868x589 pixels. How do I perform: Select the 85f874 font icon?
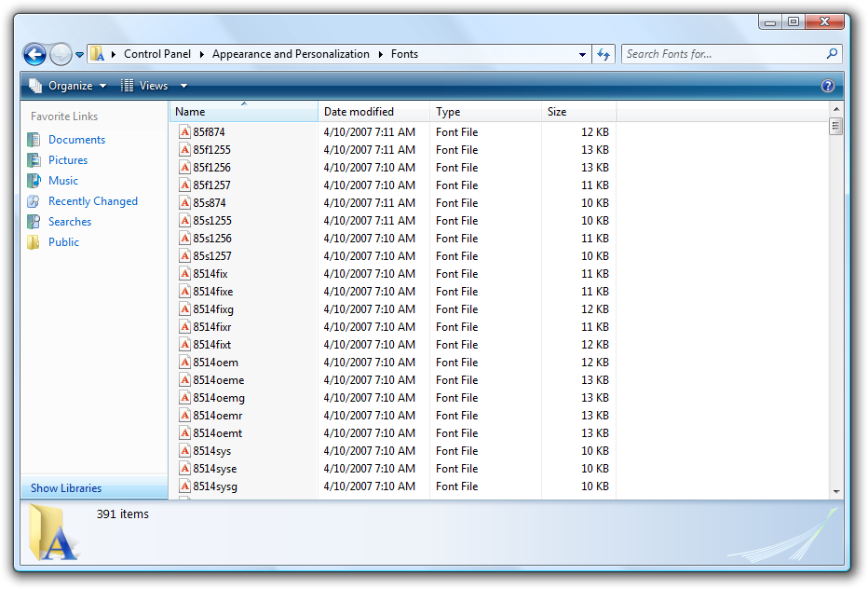185,132
